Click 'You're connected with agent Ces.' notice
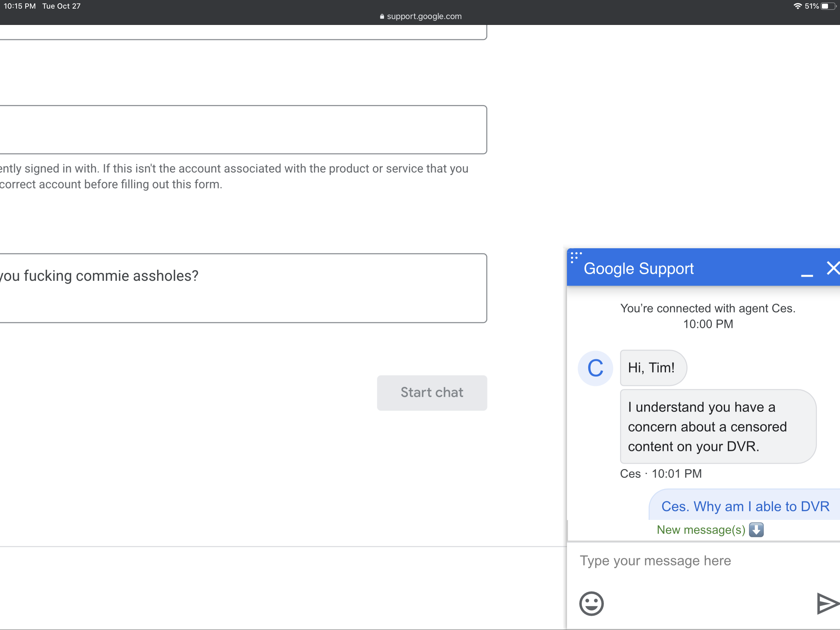840x630 pixels. pos(708,308)
